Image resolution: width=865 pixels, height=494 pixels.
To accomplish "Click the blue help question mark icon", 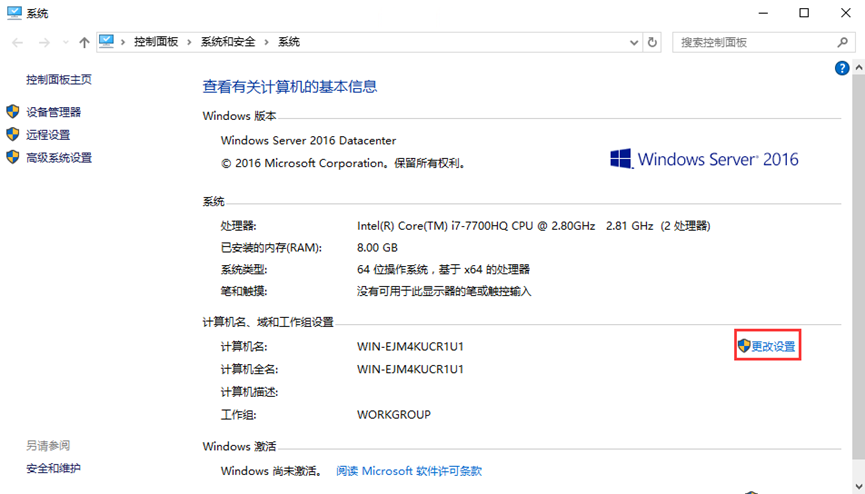I will click(x=842, y=68).
